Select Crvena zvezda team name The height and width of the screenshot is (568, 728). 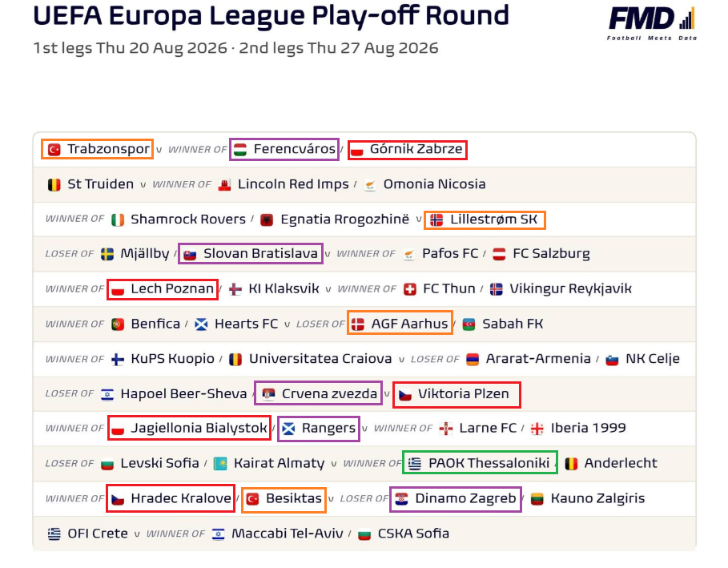329,394
